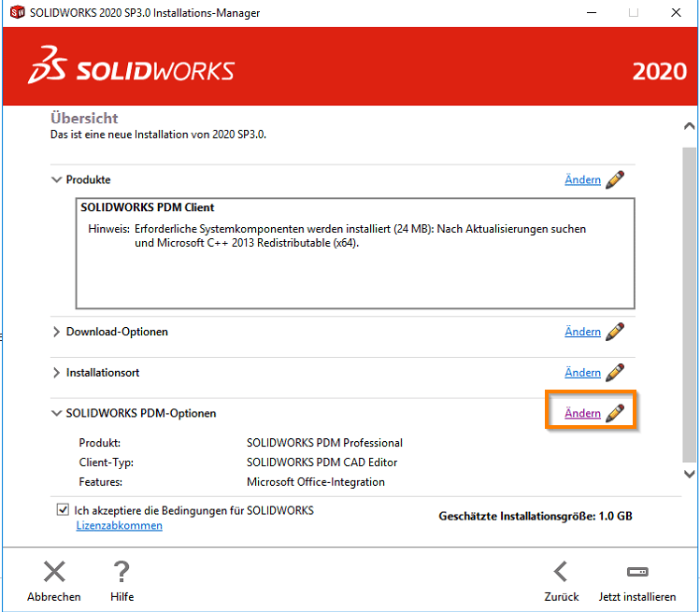This screenshot has width=700, height=612.
Task: Click the vertical scrollbar thumb
Action: tap(690, 305)
